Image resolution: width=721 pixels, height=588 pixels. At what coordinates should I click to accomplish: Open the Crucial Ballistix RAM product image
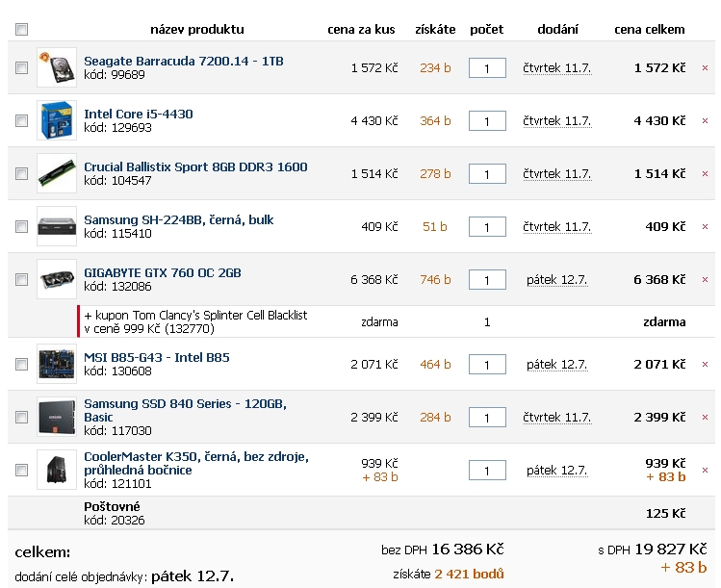[56, 173]
